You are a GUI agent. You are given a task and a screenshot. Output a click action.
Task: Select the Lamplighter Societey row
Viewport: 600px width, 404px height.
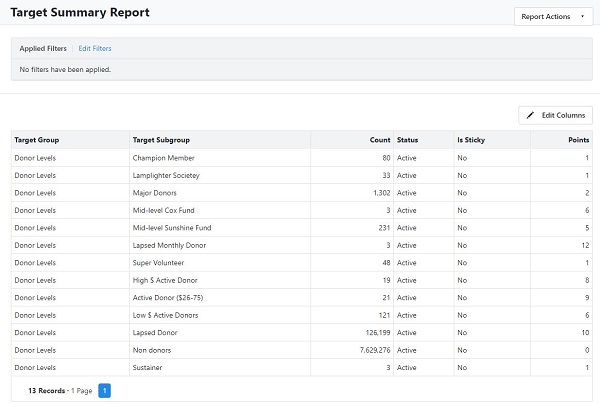[x=302, y=176]
